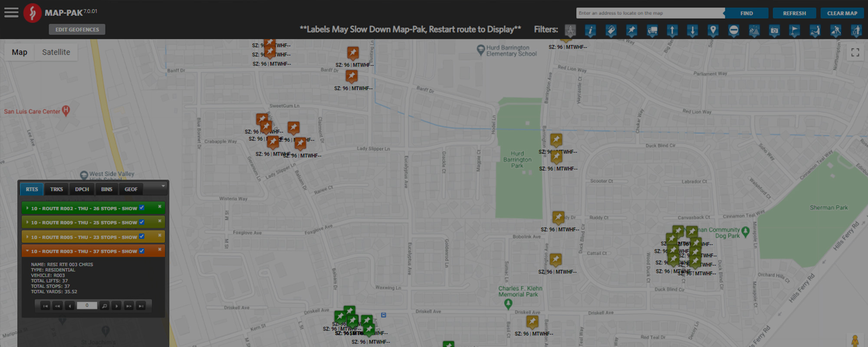Switch to the TRKS tab
Viewport: 868px width, 347px height.
tap(56, 189)
